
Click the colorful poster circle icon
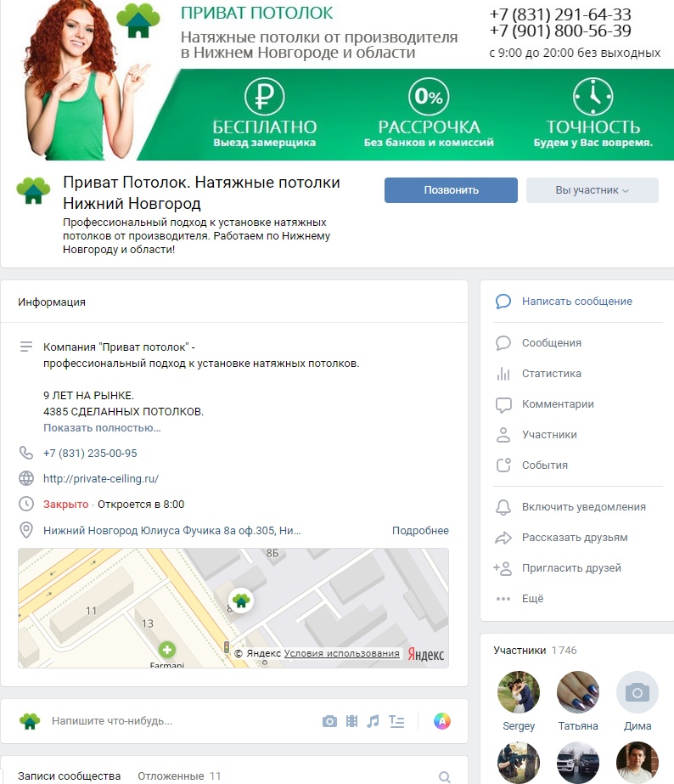click(441, 721)
